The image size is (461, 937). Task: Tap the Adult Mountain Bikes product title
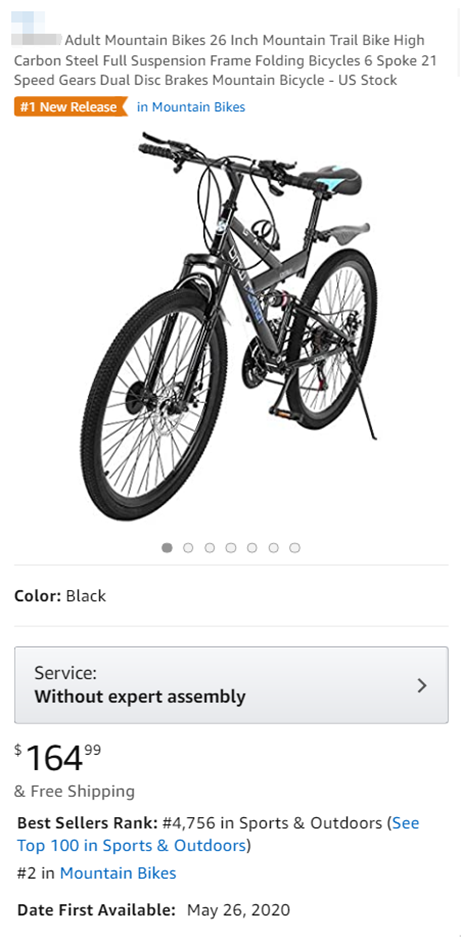click(225, 60)
